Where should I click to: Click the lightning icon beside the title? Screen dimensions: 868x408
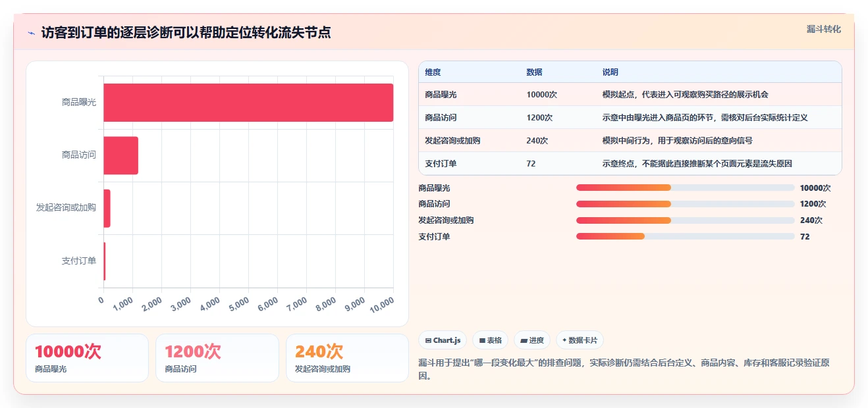pos(32,32)
